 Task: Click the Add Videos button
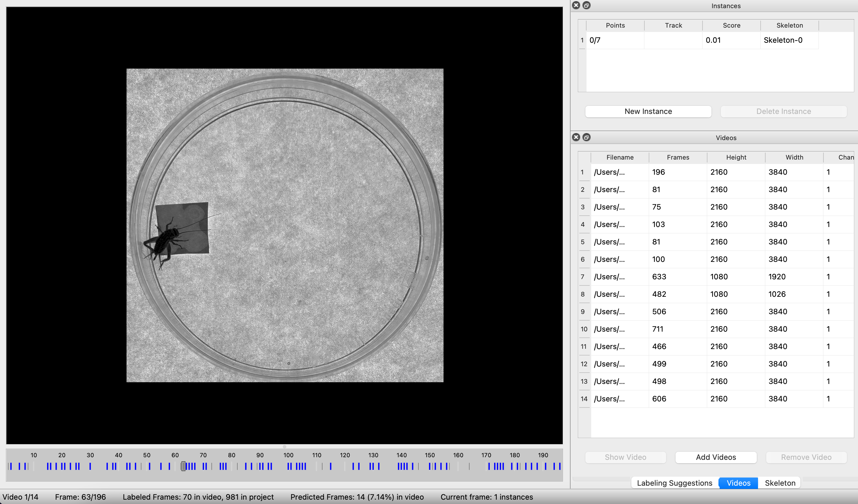click(716, 457)
